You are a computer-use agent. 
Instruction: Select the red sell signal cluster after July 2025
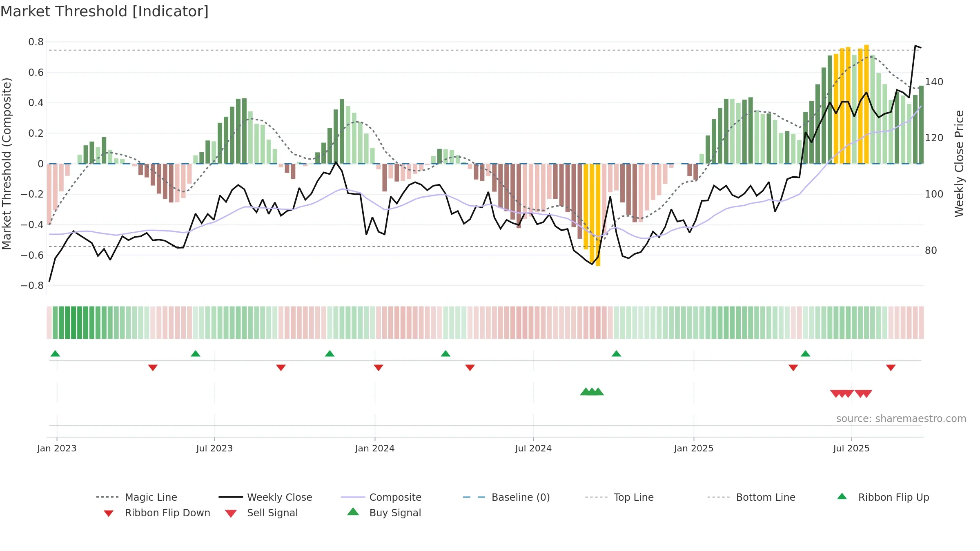pyautogui.click(x=863, y=394)
